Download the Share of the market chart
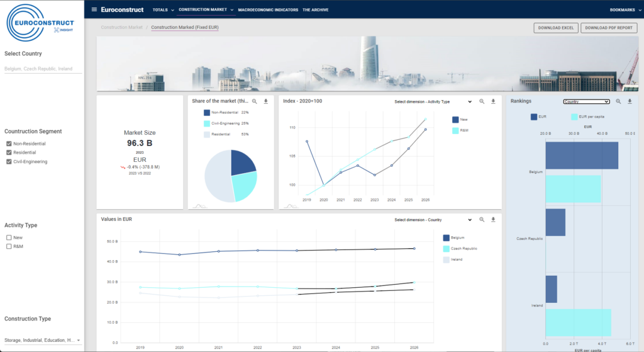 coord(266,101)
